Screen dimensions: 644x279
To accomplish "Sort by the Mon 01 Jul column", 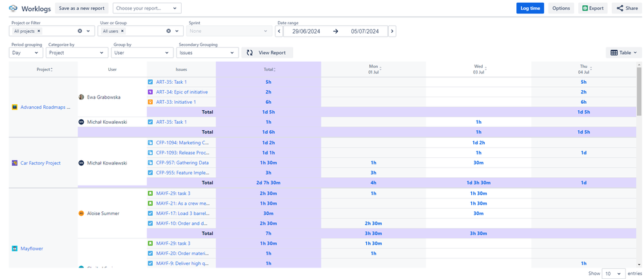I will tap(380, 69).
